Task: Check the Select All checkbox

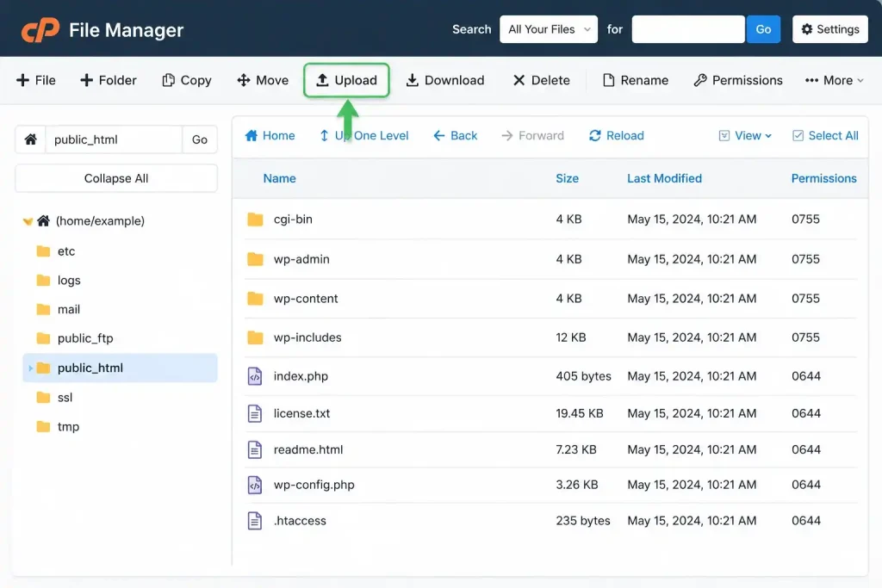Action: 798,135
